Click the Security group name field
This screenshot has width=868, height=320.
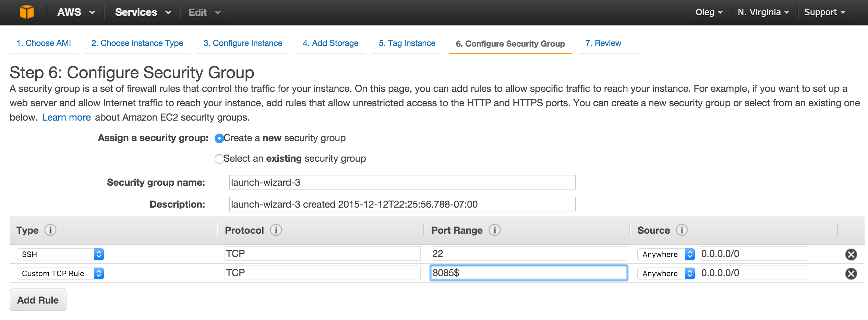point(402,182)
